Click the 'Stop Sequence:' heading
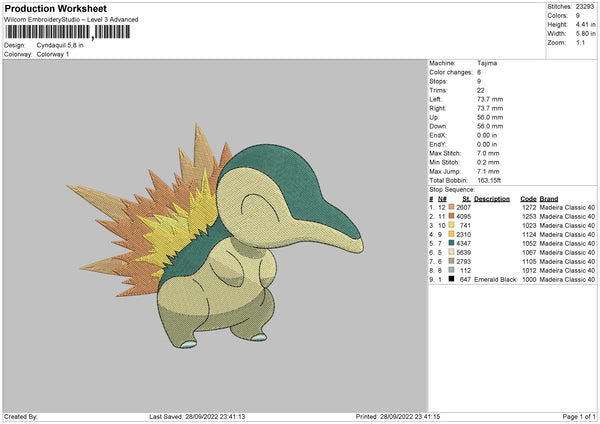The height and width of the screenshot is (424, 600). 452,189
